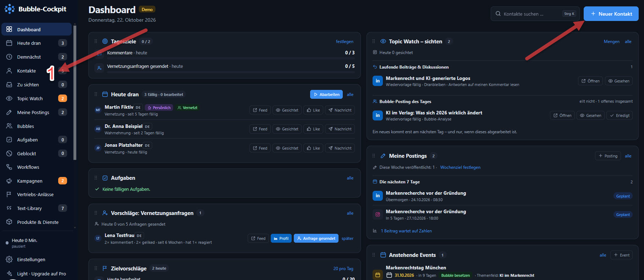Image resolution: width=644 pixels, height=280 pixels.
Task: Click Anfrage gesendet for Lena Testfrau
Action: (316, 238)
